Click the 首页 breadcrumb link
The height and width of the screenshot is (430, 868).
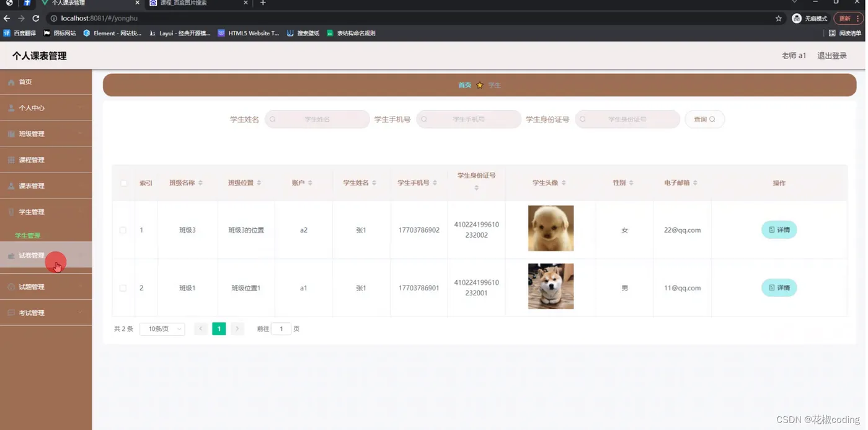click(x=464, y=86)
